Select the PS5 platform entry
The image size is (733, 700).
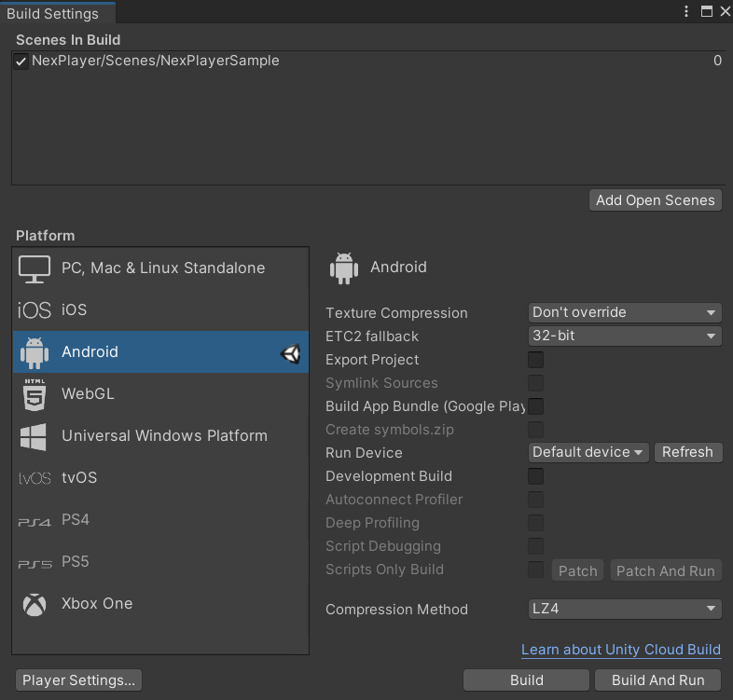pyautogui.click(x=160, y=562)
